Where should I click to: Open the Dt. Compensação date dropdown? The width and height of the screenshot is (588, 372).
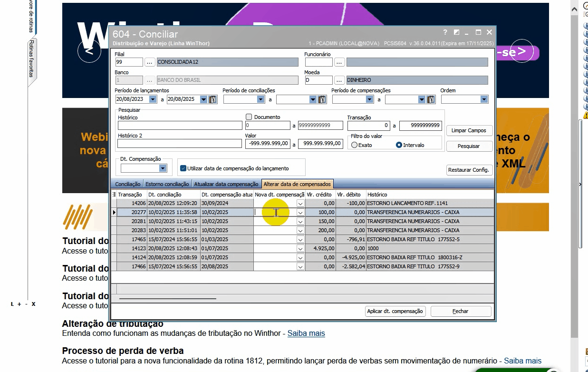point(163,168)
